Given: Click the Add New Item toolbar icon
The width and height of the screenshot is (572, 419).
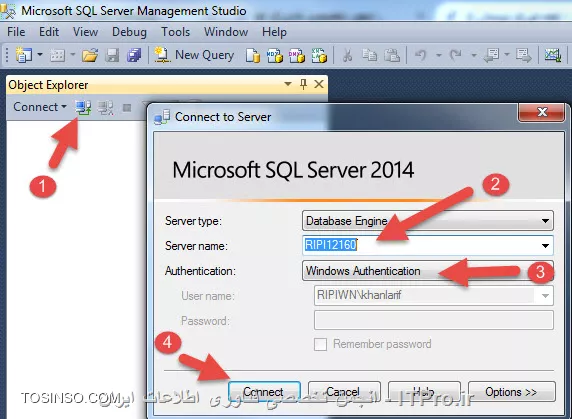Looking at the screenshot, I should point(57,55).
